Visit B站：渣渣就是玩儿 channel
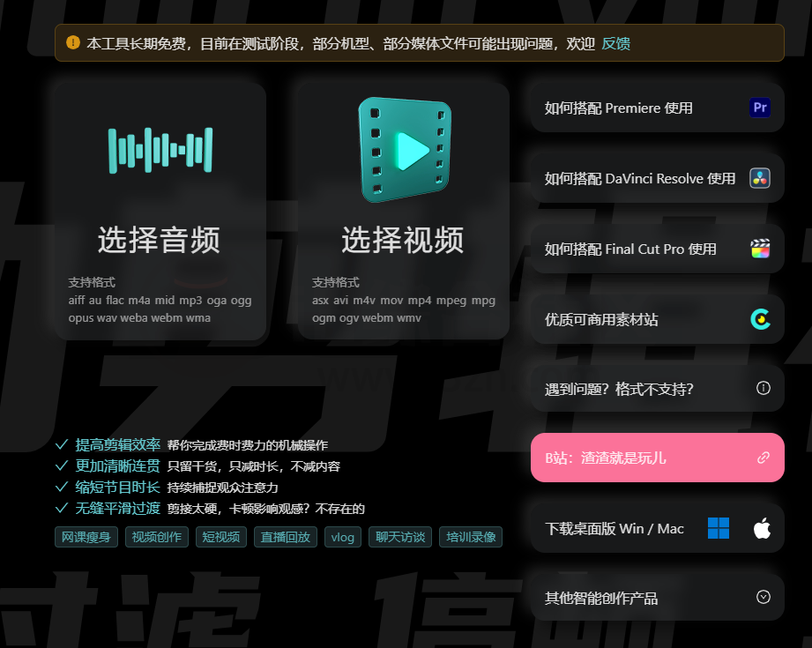The image size is (812, 648). [x=657, y=458]
